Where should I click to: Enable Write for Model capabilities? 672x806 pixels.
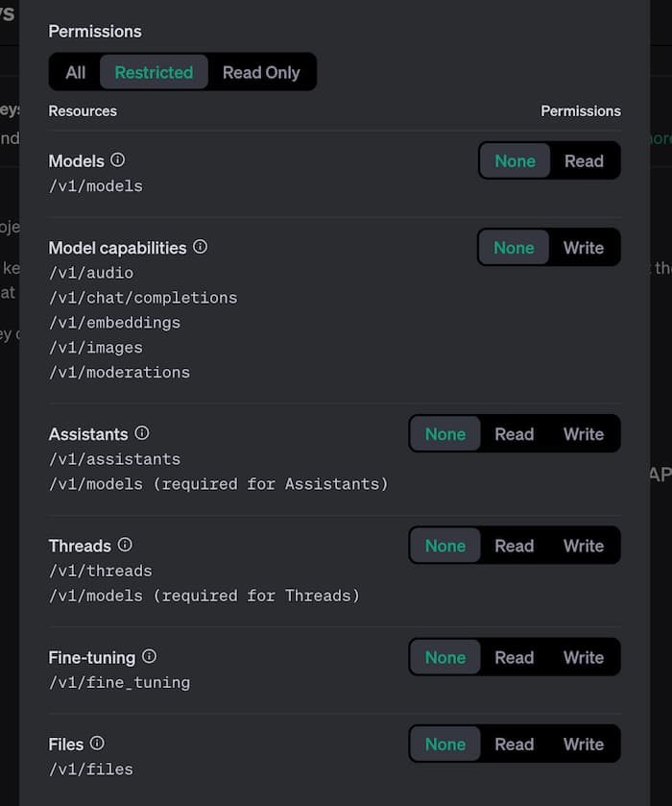click(584, 248)
